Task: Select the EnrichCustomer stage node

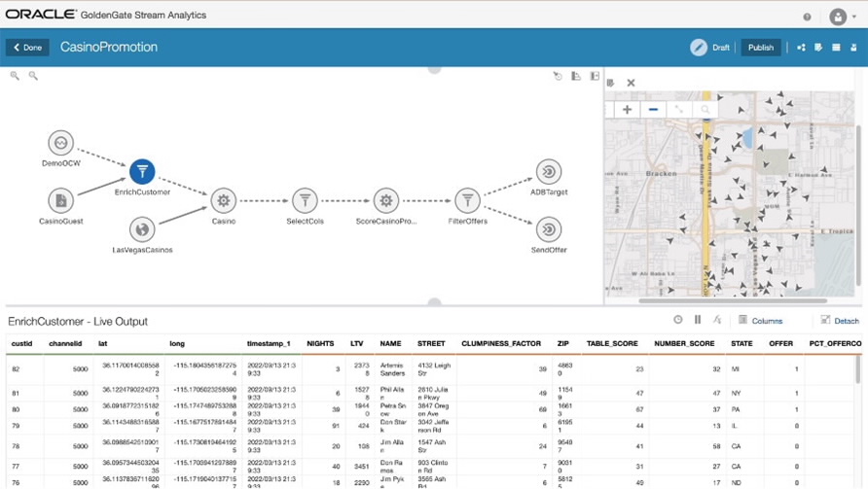Action: [142, 171]
